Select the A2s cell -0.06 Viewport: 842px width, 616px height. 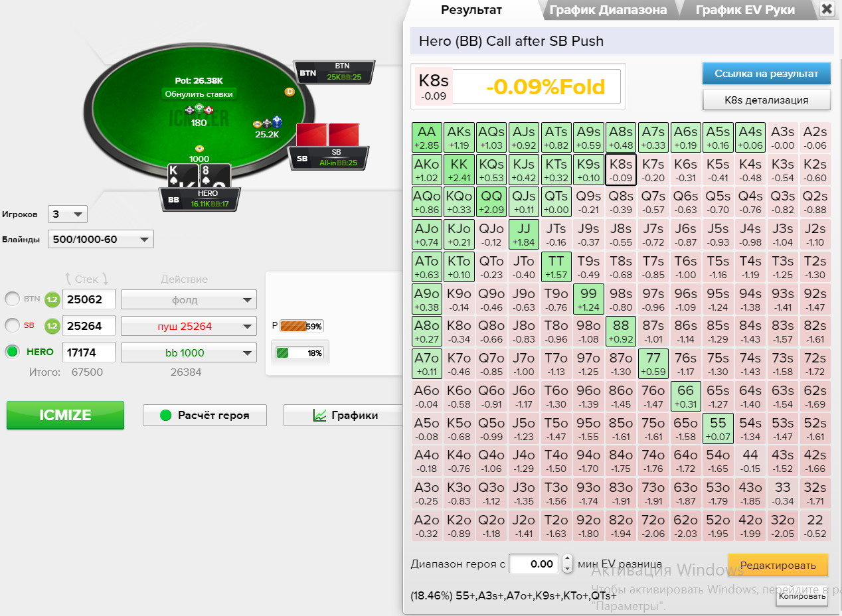[x=815, y=137]
